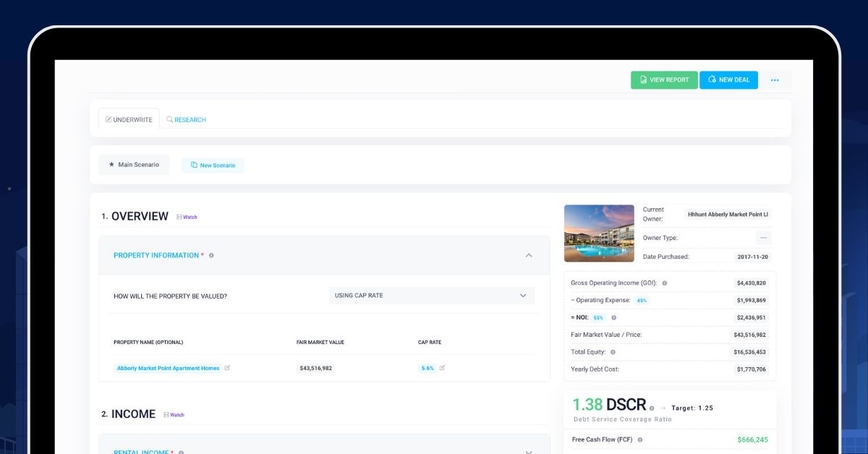The image size is (868, 454).
Task: Click the property photo thumbnail
Action: coord(599,234)
